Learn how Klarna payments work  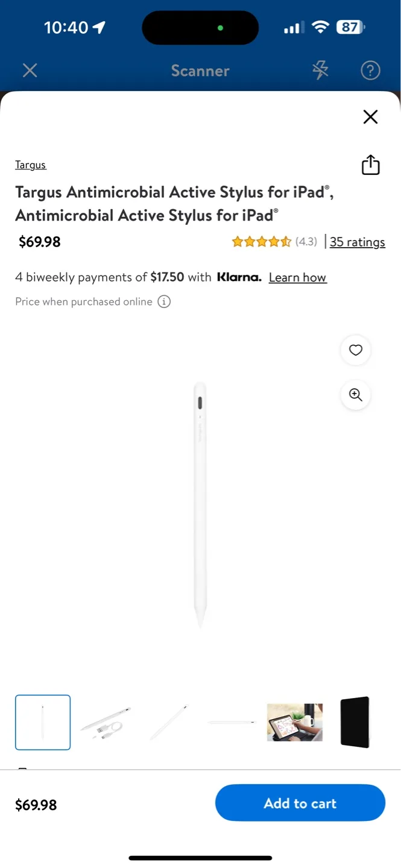(297, 277)
